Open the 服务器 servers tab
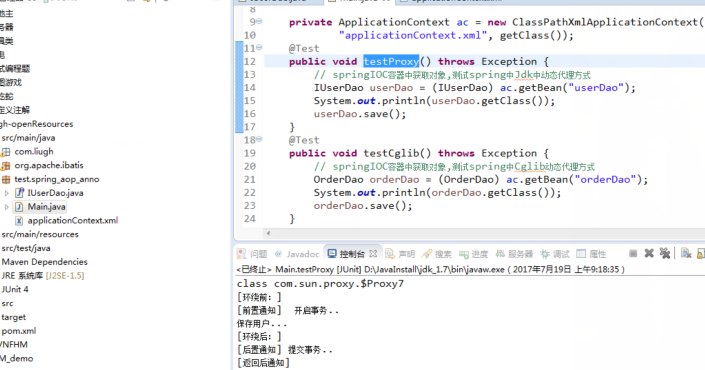This screenshot has height=370, width=705. pos(514,254)
